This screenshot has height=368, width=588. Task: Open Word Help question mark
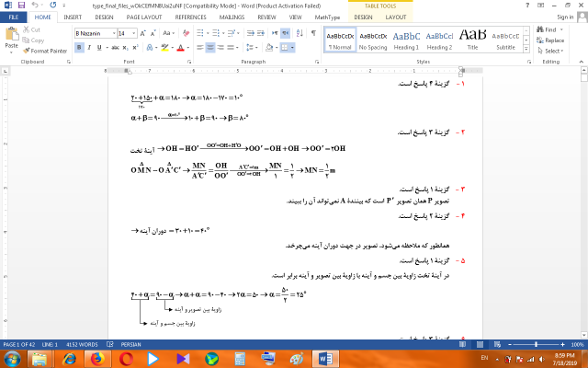[x=527, y=6]
